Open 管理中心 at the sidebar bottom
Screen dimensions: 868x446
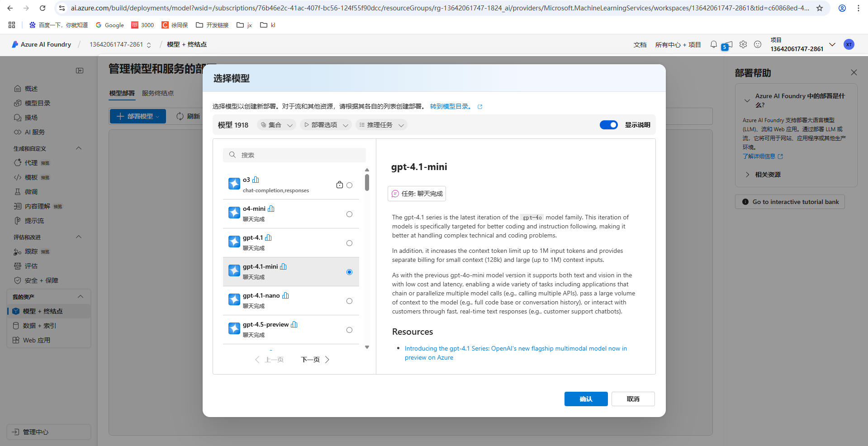pos(49,432)
